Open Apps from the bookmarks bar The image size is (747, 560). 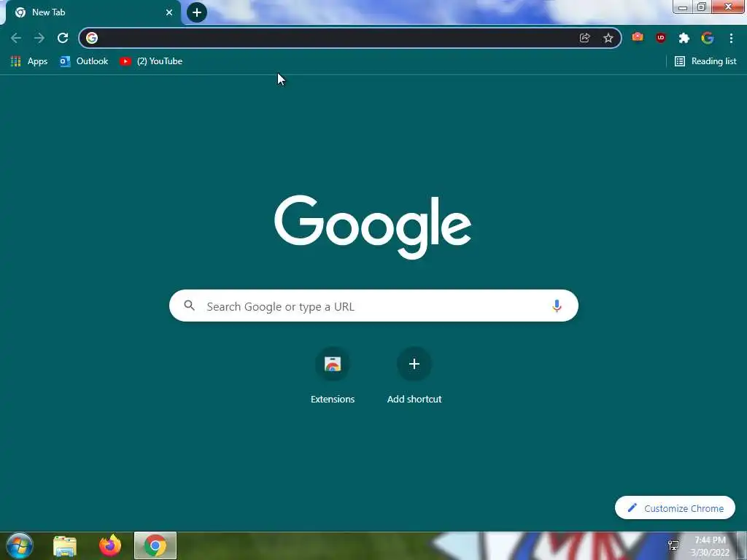click(29, 61)
